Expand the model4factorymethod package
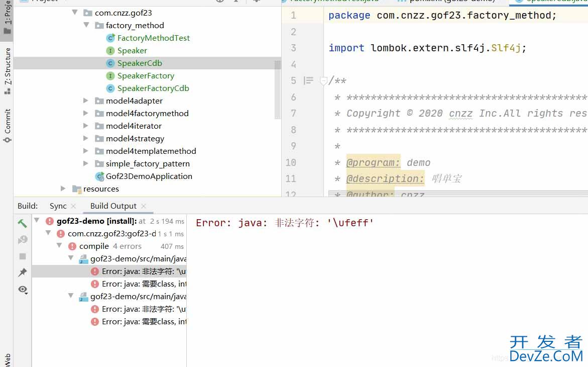This screenshot has width=588, height=367. (x=85, y=113)
